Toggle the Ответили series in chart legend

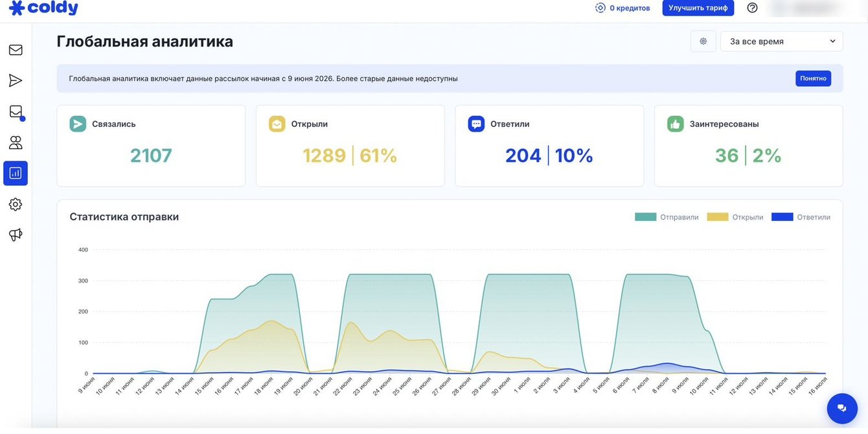click(x=801, y=217)
